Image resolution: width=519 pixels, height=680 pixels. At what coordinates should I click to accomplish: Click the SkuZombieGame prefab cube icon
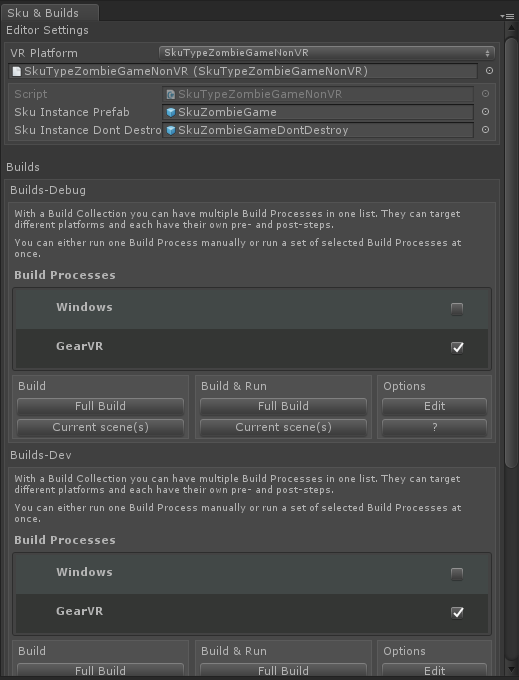tap(171, 112)
